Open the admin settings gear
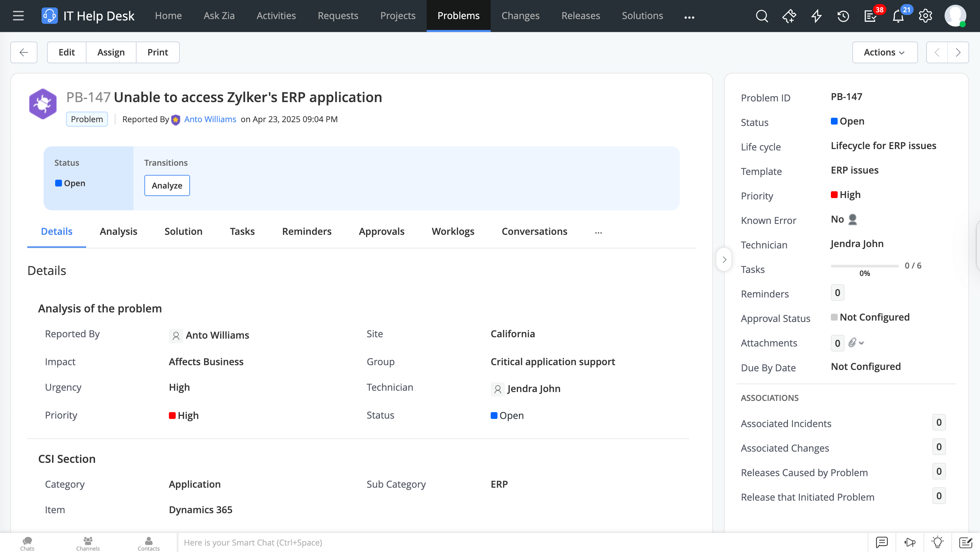The height and width of the screenshot is (552, 980). [925, 16]
